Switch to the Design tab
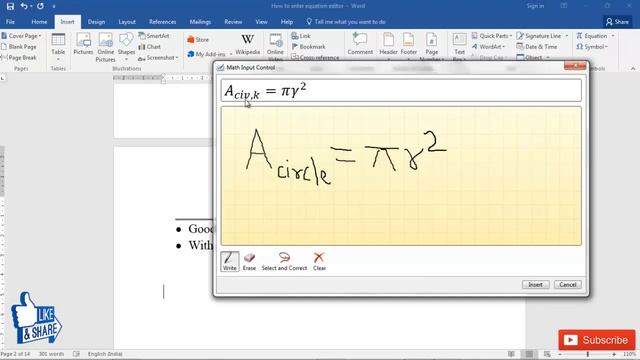 coord(96,22)
